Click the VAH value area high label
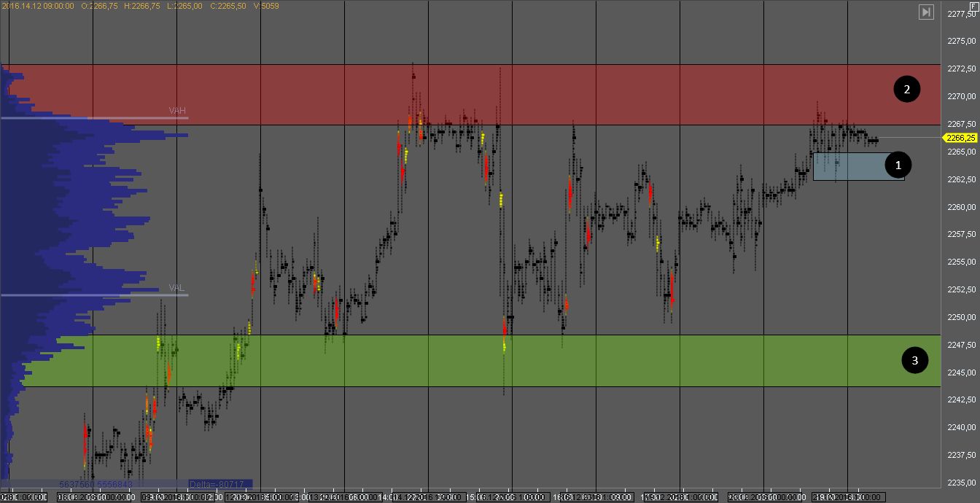The image size is (980, 503). point(177,110)
